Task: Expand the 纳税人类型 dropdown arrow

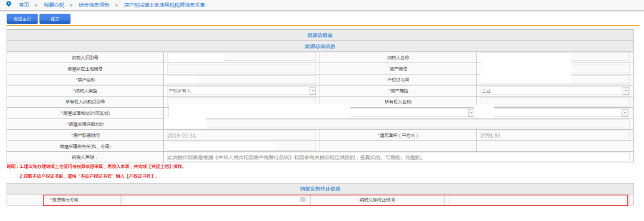Action: click(x=312, y=91)
